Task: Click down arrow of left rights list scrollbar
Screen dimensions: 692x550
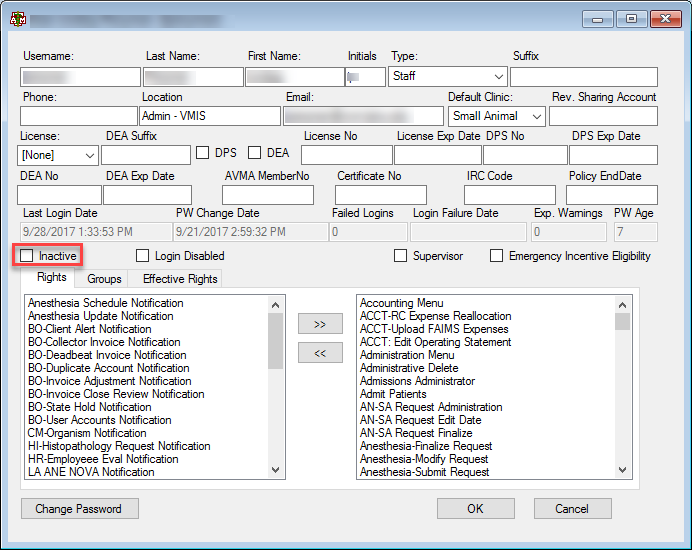Action: (x=275, y=470)
